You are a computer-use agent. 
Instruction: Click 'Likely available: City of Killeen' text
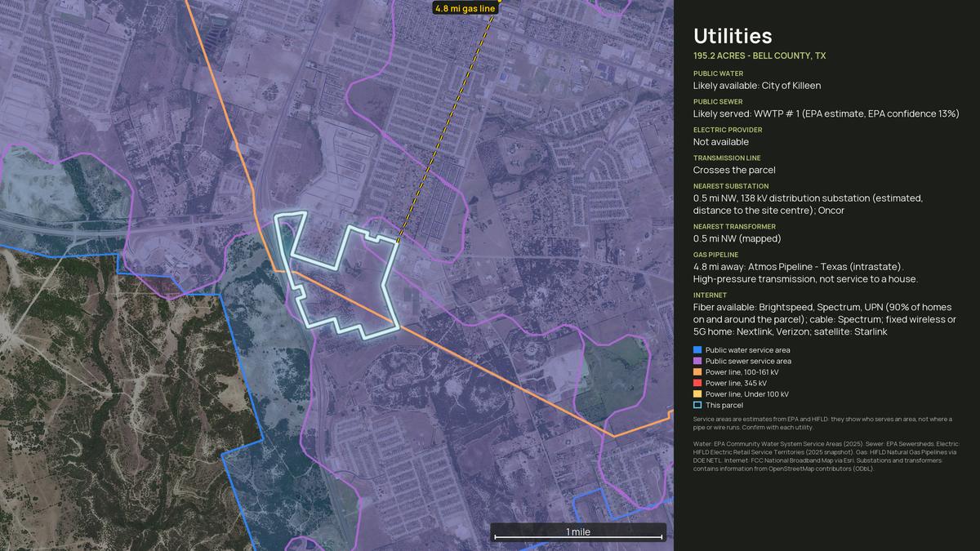click(x=757, y=86)
